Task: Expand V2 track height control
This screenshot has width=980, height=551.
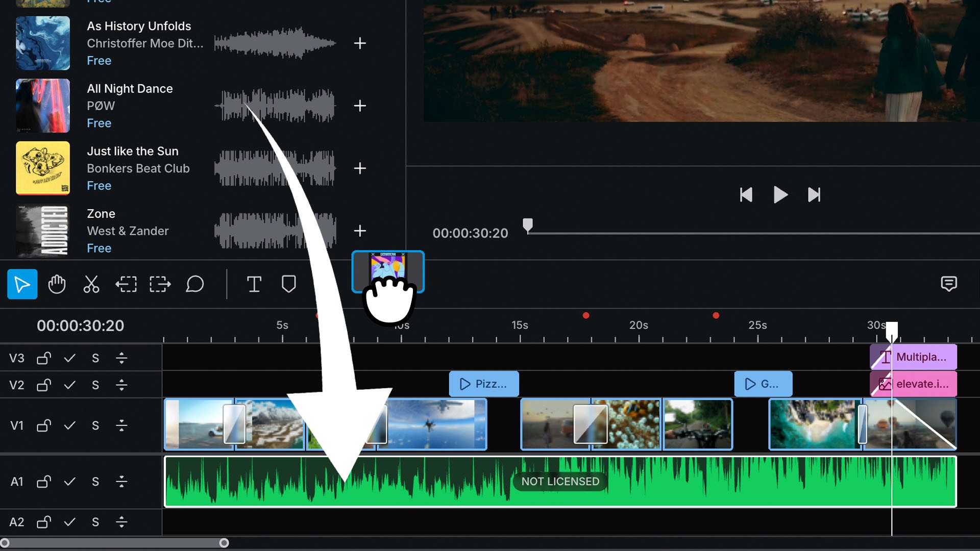Action: [121, 385]
